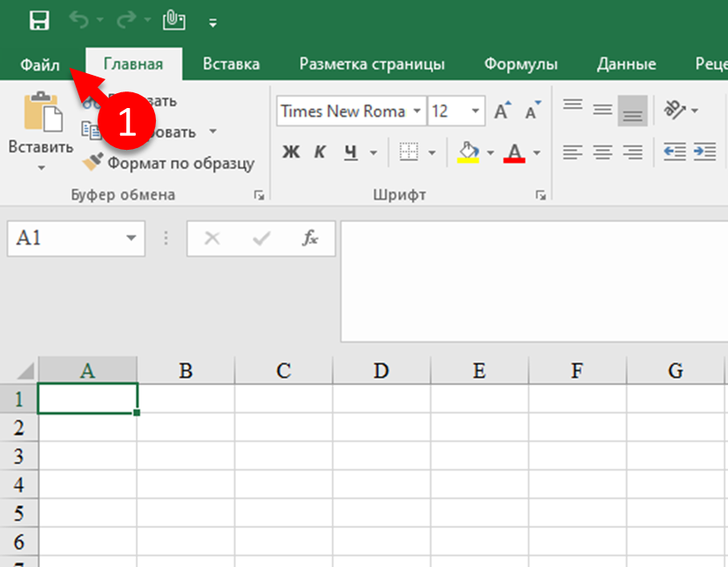
Task: Open the fill color dropdown arrow
Action: (x=490, y=152)
